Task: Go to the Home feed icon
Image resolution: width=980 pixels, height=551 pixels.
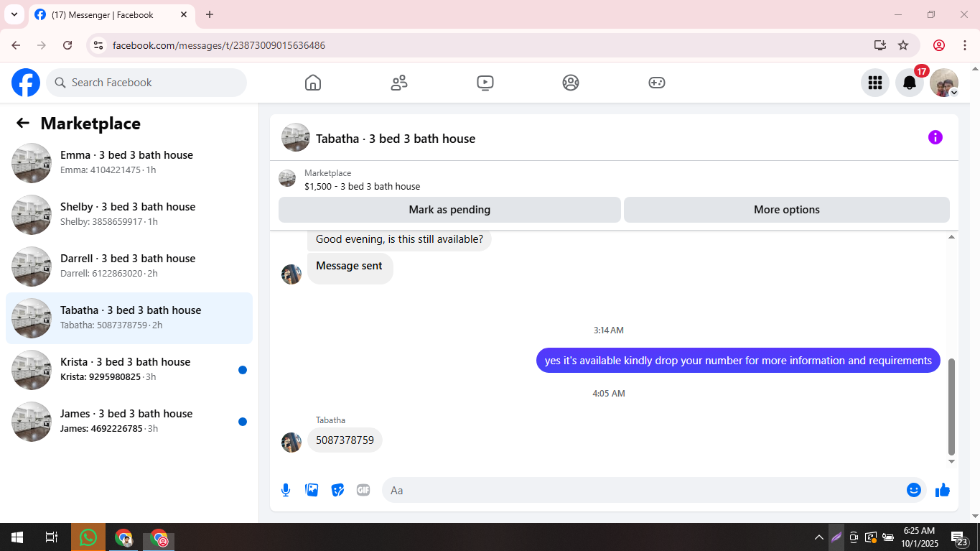Action: click(313, 83)
